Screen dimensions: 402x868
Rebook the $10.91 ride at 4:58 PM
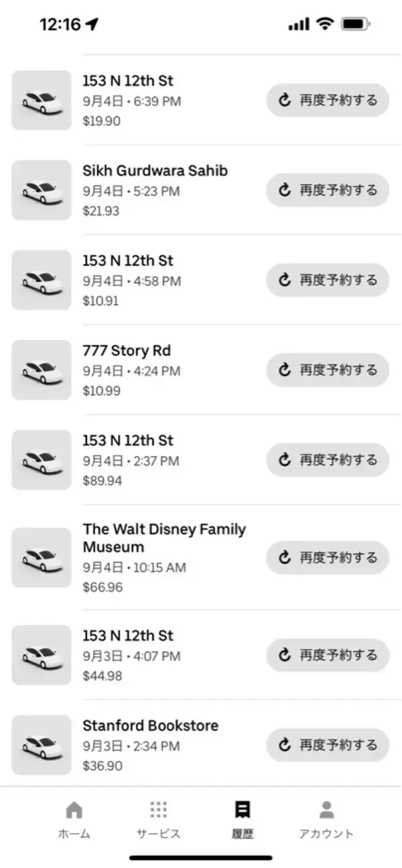(328, 280)
